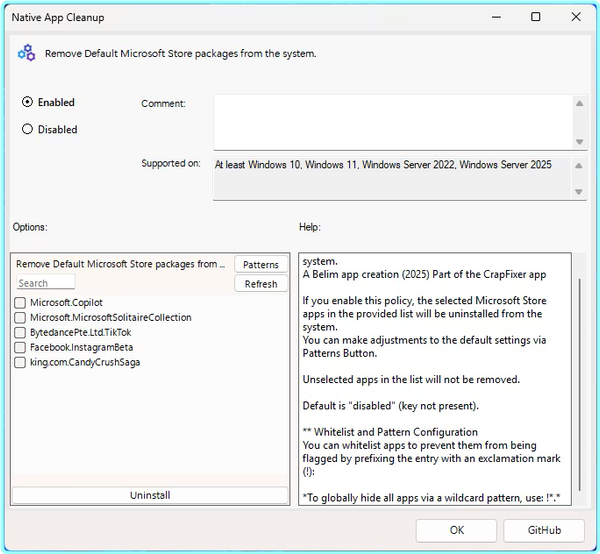Check the Facebook.InstagramBeta checkbox
The height and width of the screenshot is (554, 600).
pyautogui.click(x=20, y=348)
